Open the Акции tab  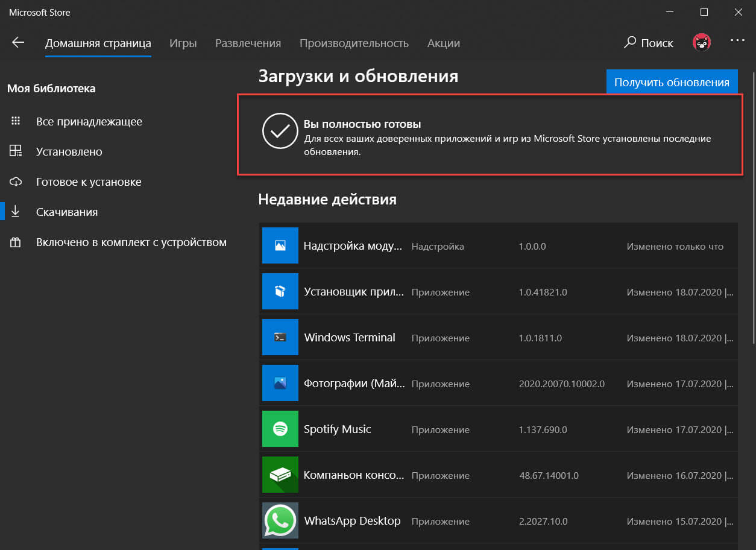(x=444, y=43)
